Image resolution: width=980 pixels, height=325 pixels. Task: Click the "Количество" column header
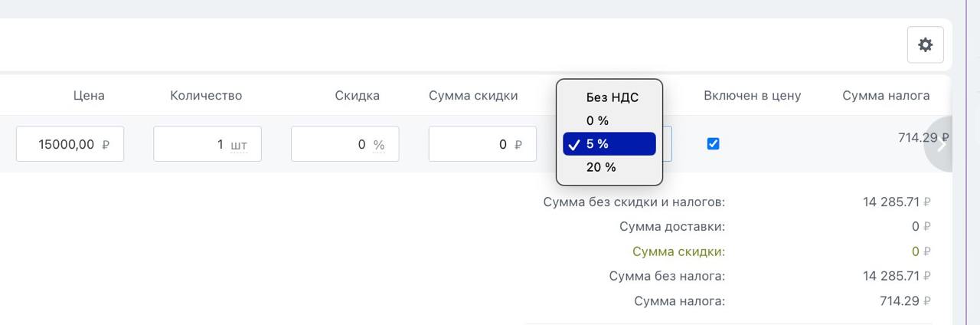206,96
